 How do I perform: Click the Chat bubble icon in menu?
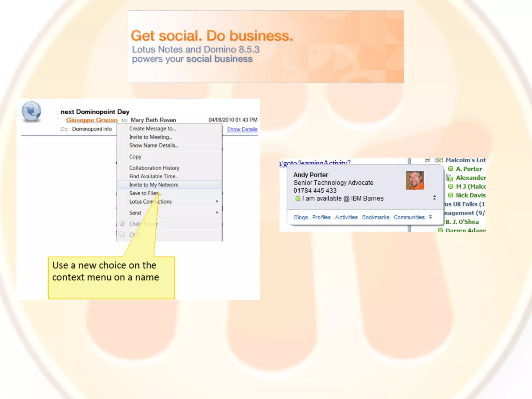(x=122, y=234)
